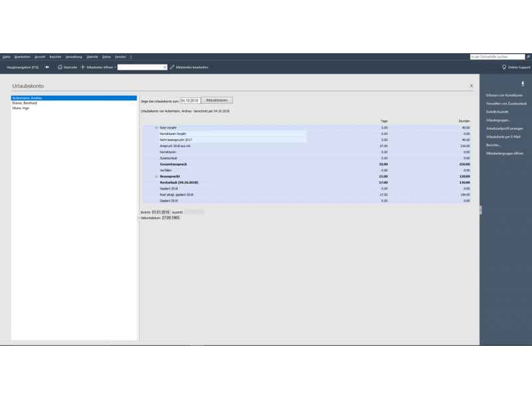Open the Berichte menu
The height and width of the screenshot is (399, 532).
tap(55, 57)
